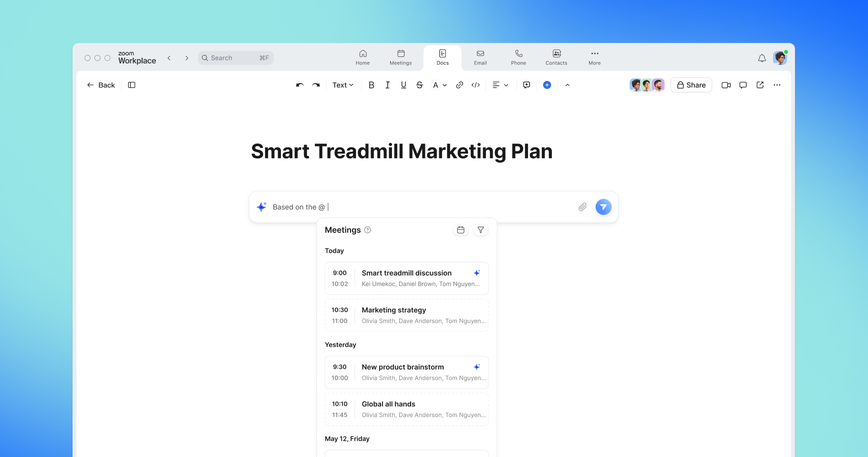Click the undo arrow
This screenshot has height=457, width=868.
point(299,84)
